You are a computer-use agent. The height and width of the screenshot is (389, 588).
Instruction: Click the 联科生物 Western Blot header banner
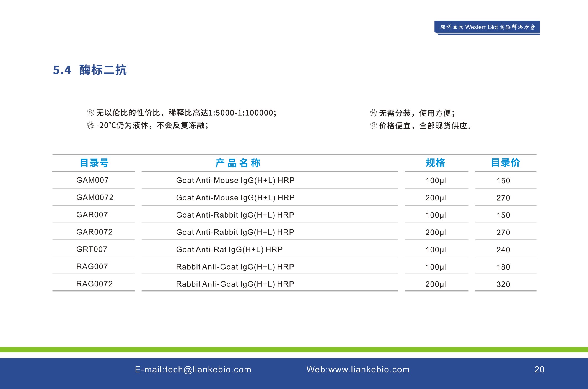pos(487,27)
